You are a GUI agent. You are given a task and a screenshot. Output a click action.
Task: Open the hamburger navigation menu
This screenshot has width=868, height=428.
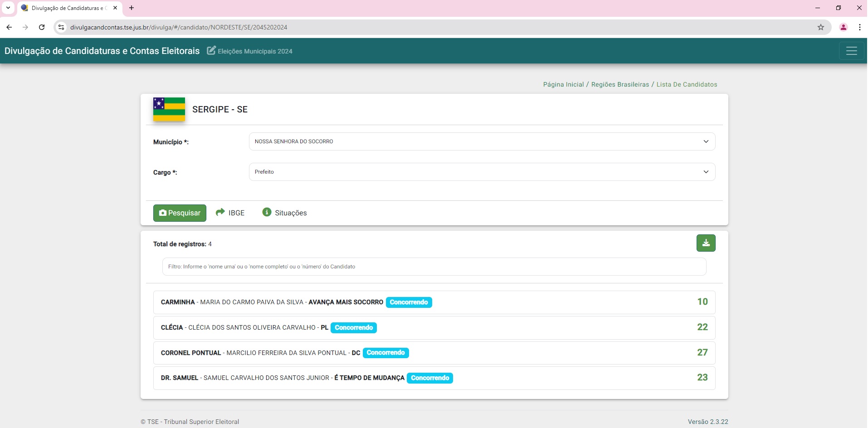tap(852, 51)
